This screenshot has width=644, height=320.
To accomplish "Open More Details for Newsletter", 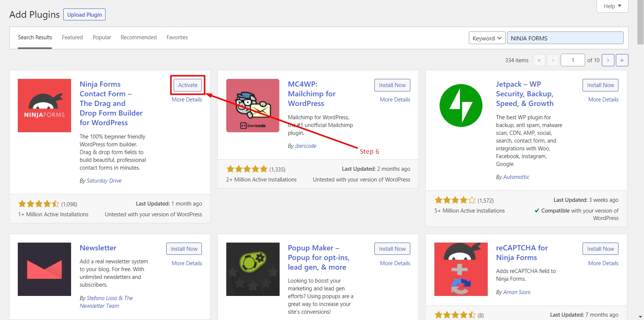I will 187,263.
